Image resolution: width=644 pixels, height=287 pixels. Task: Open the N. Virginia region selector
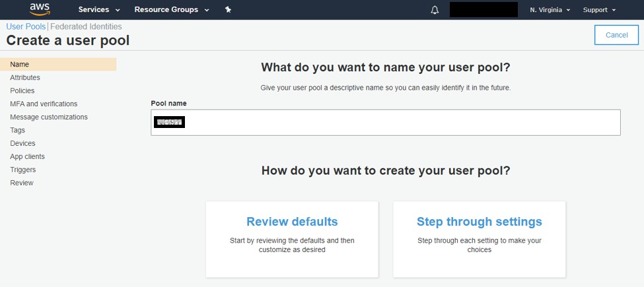[550, 10]
